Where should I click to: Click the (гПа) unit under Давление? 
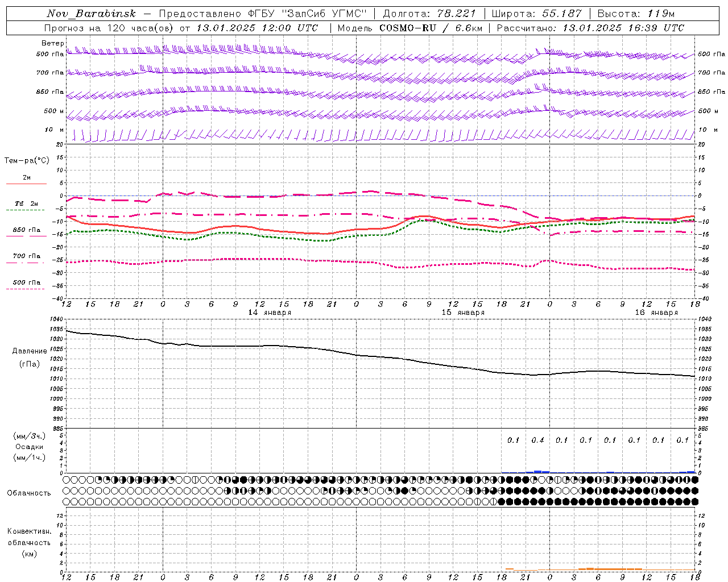(x=30, y=364)
